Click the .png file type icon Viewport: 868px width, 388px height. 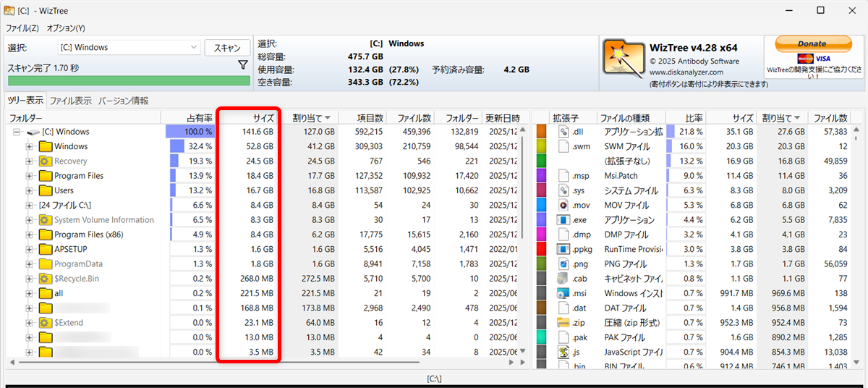(x=563, y=264)
